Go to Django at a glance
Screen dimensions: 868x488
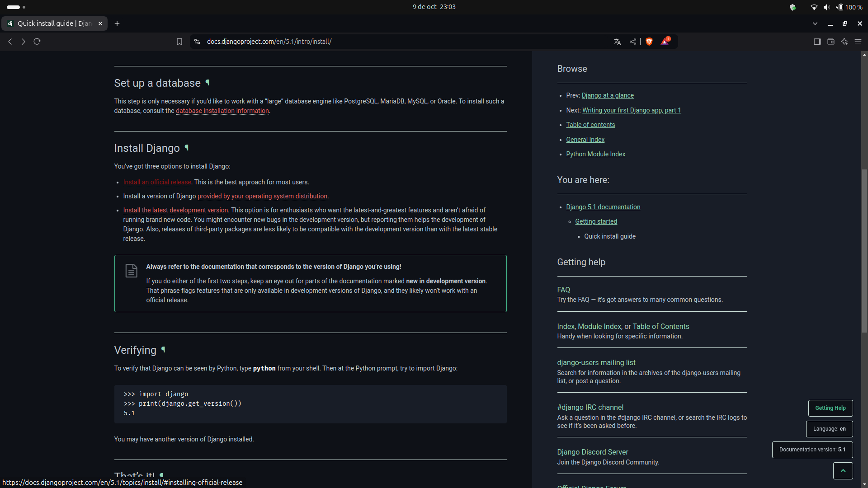(x=608, y=95)
